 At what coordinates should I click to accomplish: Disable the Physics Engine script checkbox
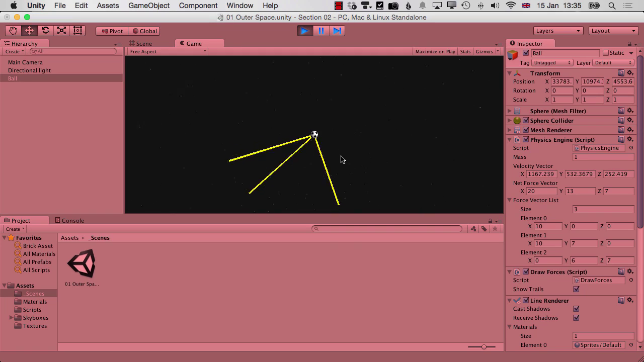[526, 140]
